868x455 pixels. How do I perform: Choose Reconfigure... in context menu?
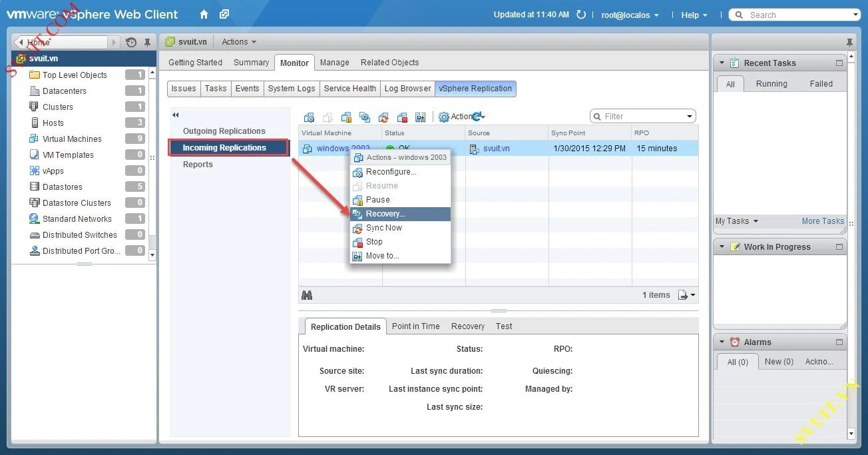(x=401, y=172)
